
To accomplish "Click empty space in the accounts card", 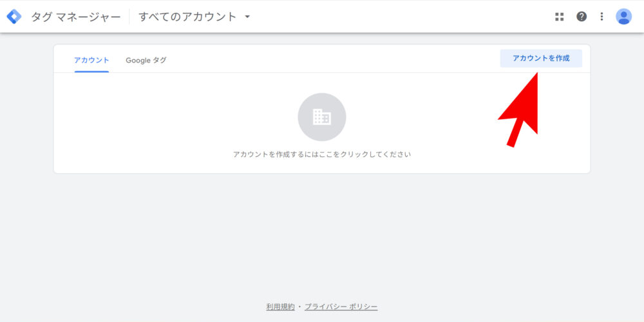I will tap(161, 122).
